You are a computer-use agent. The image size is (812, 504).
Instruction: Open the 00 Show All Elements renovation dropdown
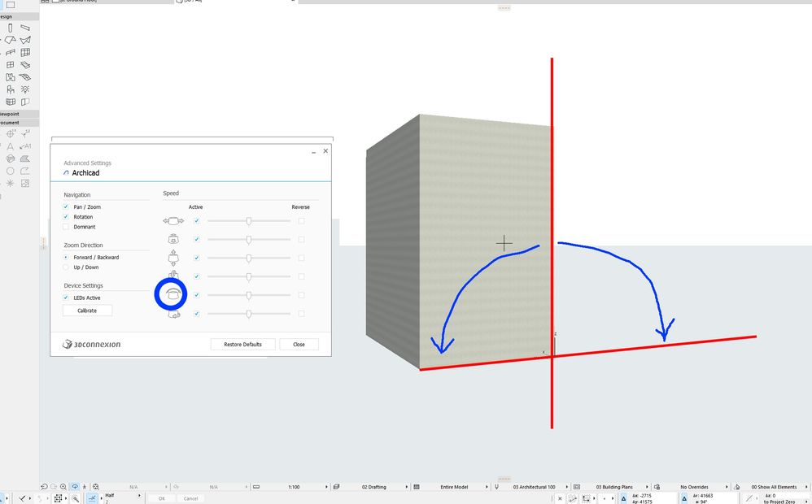[x=774, y=487]
